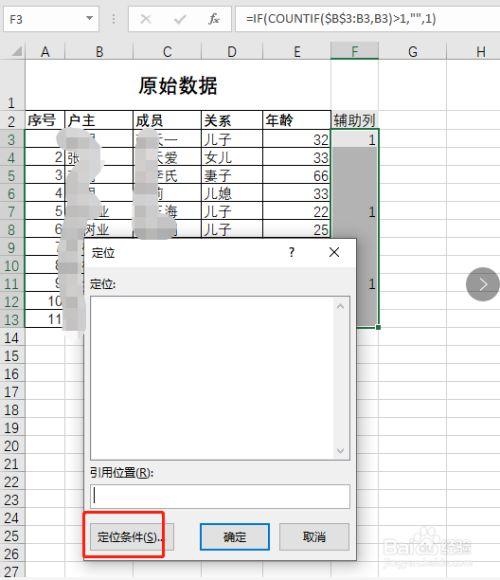Go to next image with arrow
Screen dimensions: 500x580
point(483,284)
